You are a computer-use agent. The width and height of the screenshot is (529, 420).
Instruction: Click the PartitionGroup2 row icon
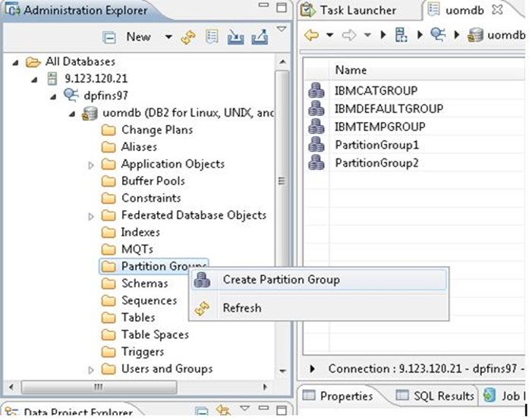click(x=316, y=163)
